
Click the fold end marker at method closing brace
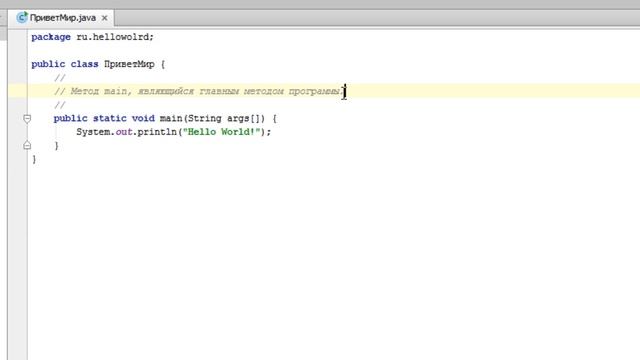click(27, 145)
